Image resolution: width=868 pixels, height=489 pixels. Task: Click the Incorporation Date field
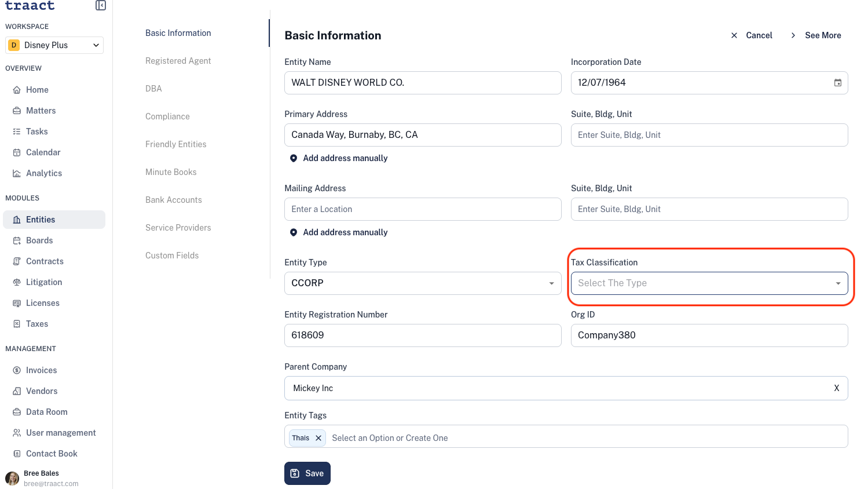[x=709, y=83]
